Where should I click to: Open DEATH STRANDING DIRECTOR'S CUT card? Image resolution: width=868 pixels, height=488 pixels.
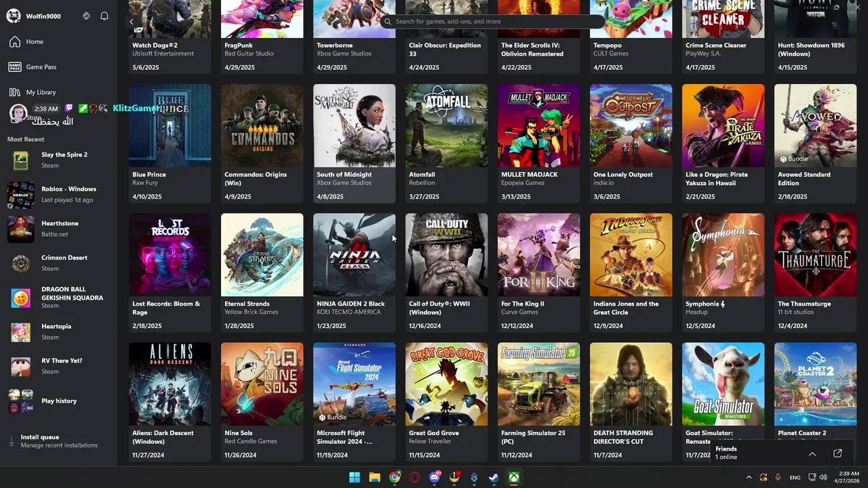pos(631,402)
